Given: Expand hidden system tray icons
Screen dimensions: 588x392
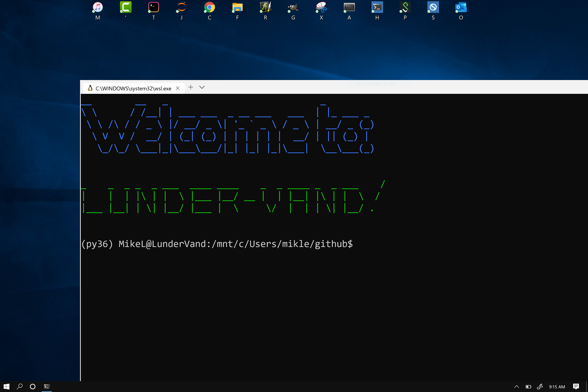Looking at the screenshot, I should (517, 387).
